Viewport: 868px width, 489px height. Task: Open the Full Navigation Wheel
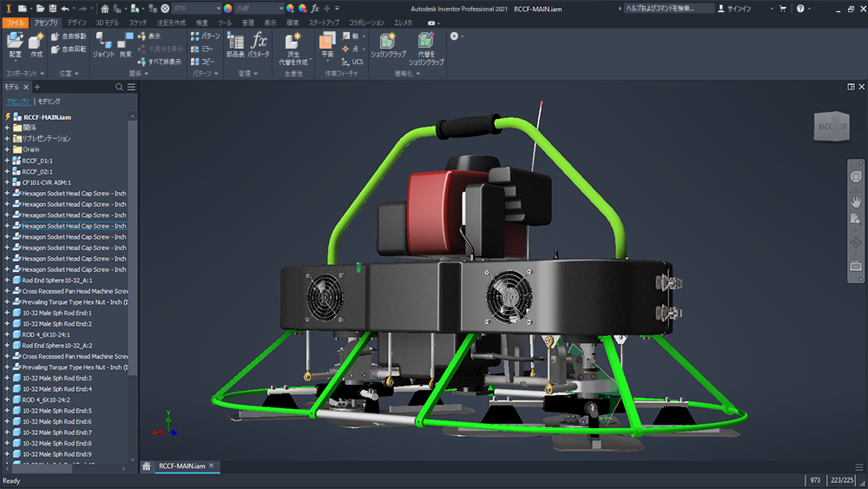coord(856,176)
